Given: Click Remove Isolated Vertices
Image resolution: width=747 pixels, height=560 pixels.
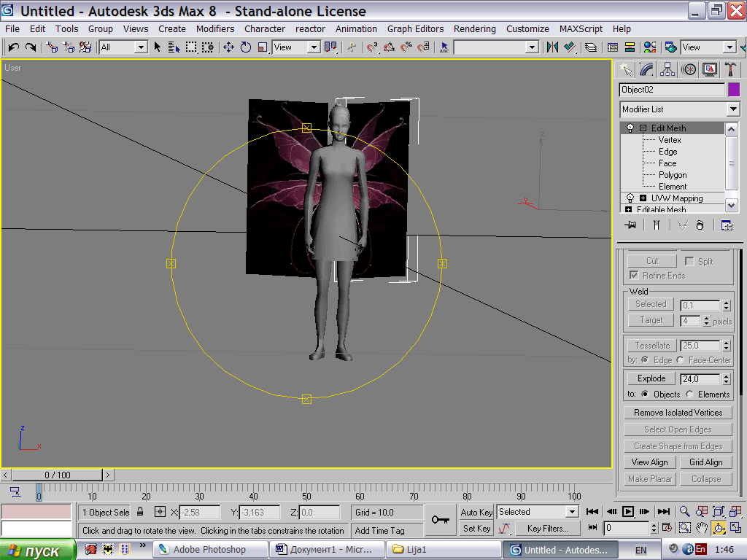Looking at the screenshot, I should click(x=678, y=413).
